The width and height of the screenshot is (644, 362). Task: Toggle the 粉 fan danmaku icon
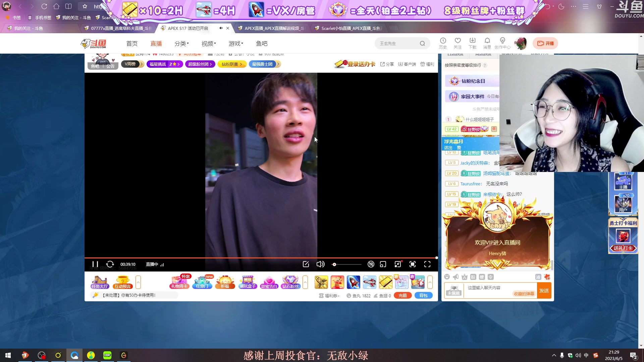tap(473, 277)
